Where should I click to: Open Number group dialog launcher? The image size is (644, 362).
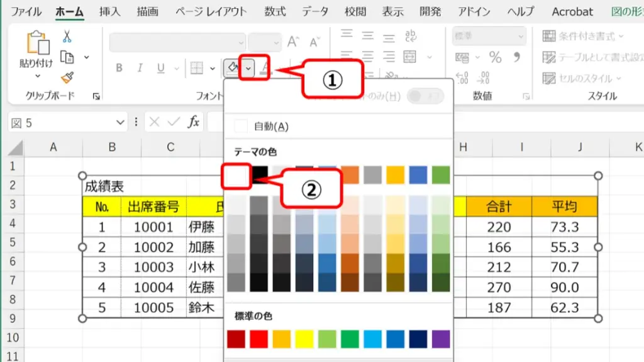tap(526, 96)
